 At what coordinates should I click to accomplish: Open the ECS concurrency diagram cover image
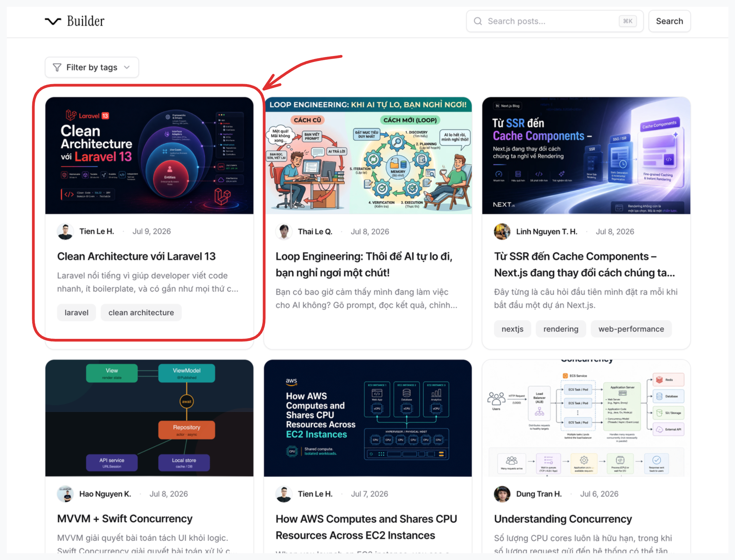[x=586, y=418]
